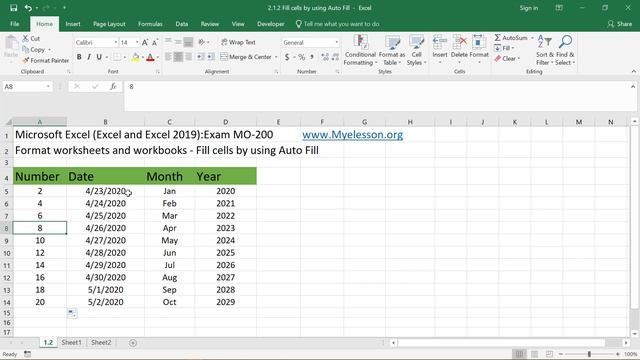Click the zoom slider handle
640x360 pixels.
point(589,354)
